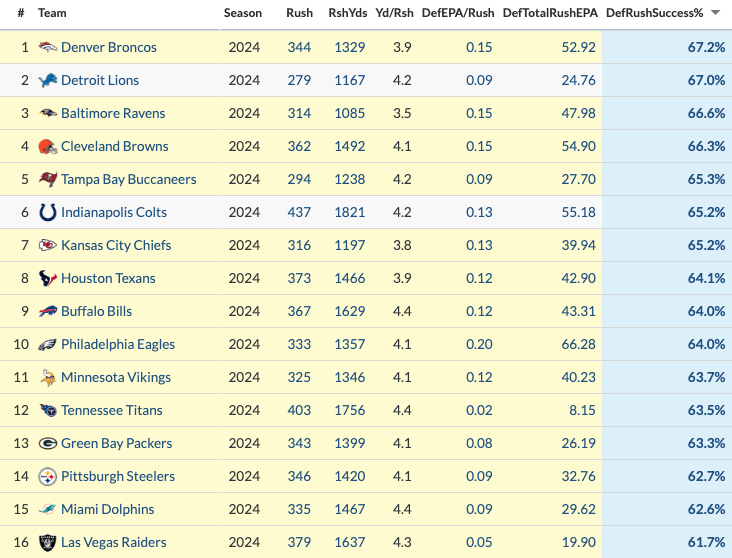Click the Chiefs 3.8 yards per rush value

pyautogui.click(x=402, y=245)
